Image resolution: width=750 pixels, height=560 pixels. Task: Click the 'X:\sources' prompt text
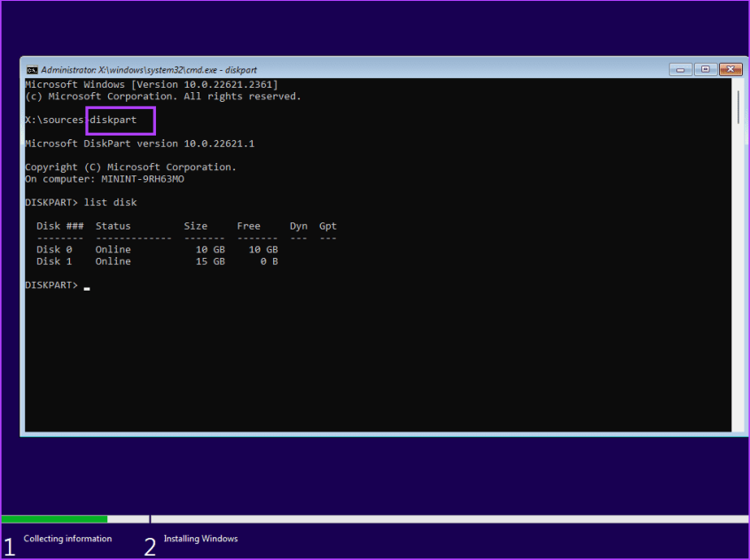tap(54, 120)
